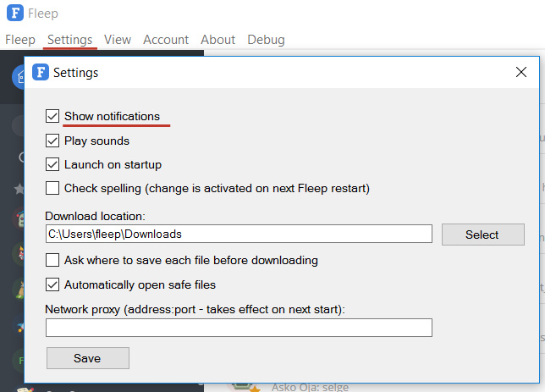Enable Ask where to save each file
The width and height of the screenshot is (545, 392).
pos(52,260)
